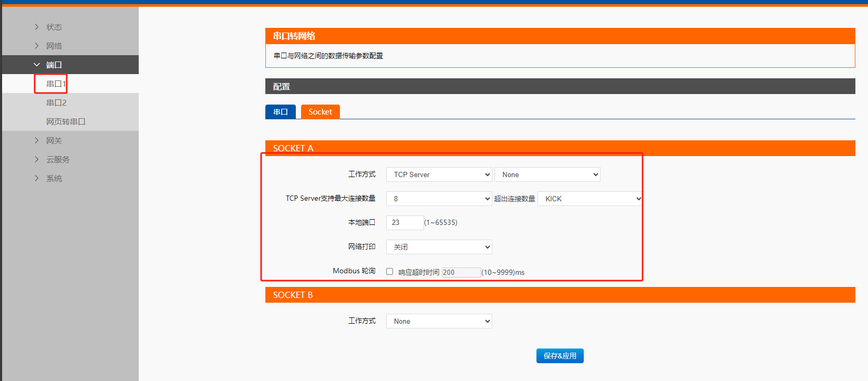This screenshot has width=868, height=381.
Task: Open the 串口2 page
Action: pos(56,102)
